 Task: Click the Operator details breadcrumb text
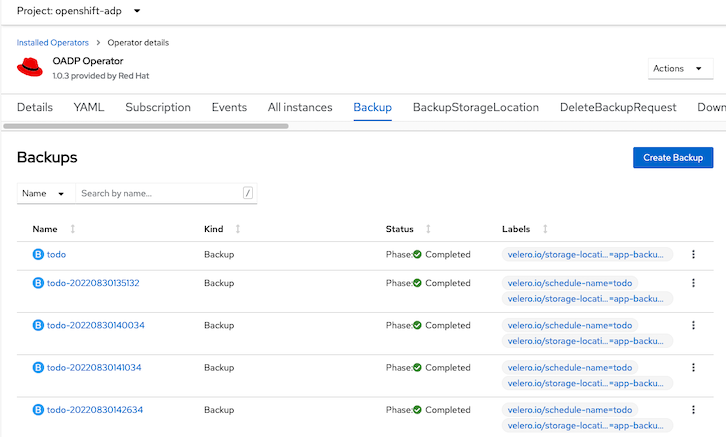tap(138, 43)
